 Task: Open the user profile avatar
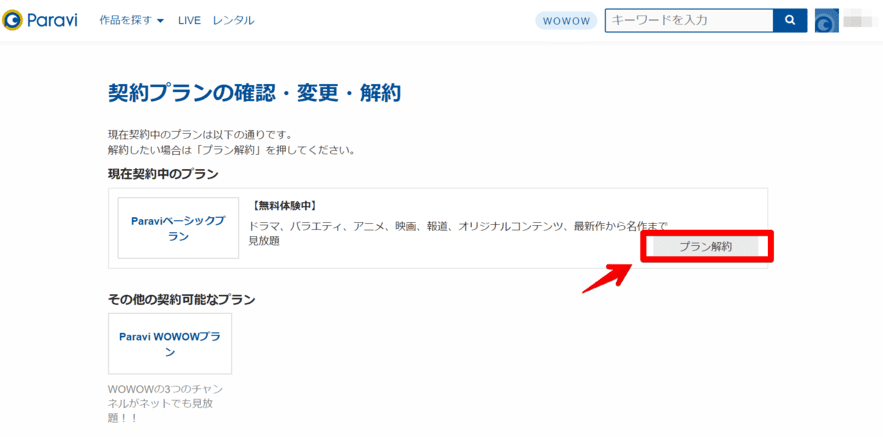tap(827, 21)
